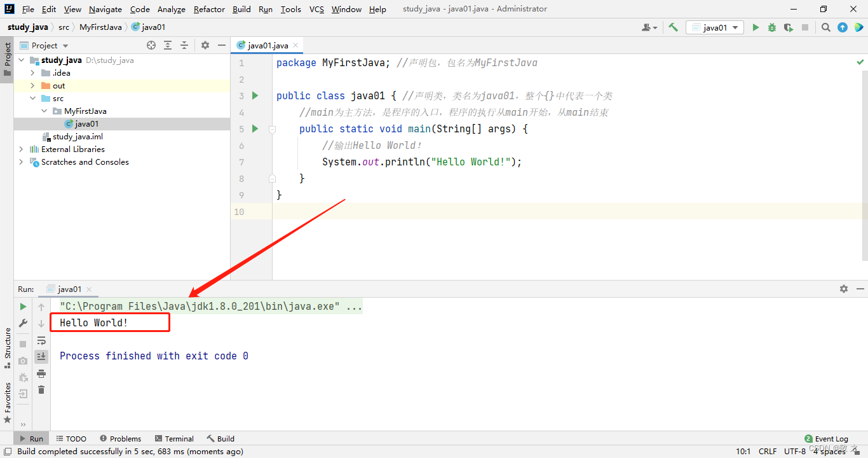Expand External Libraries node
The image size is (868, 458).
(x=21, y=149)
